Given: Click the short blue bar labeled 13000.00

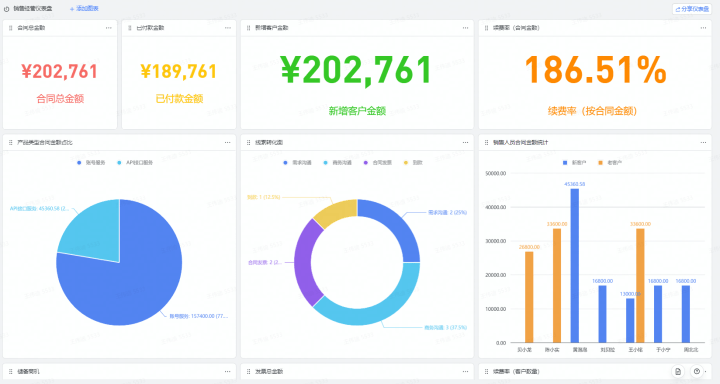Looking at the screenshot, I should tap(630, 321).
